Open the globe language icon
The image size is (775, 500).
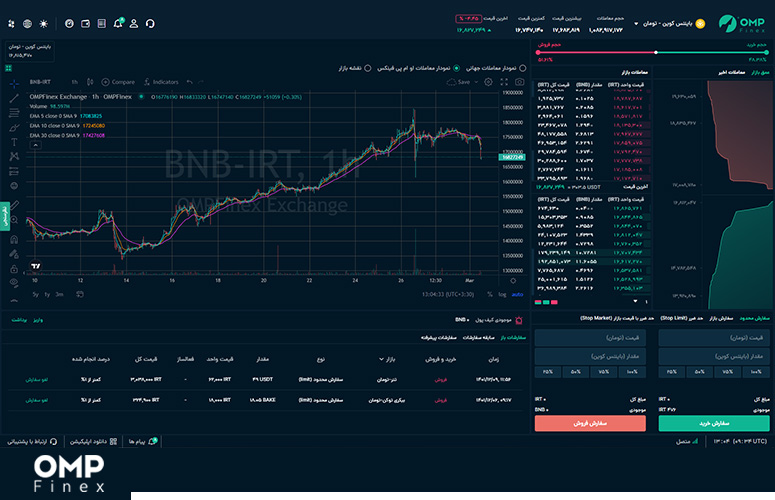(27, 23)
